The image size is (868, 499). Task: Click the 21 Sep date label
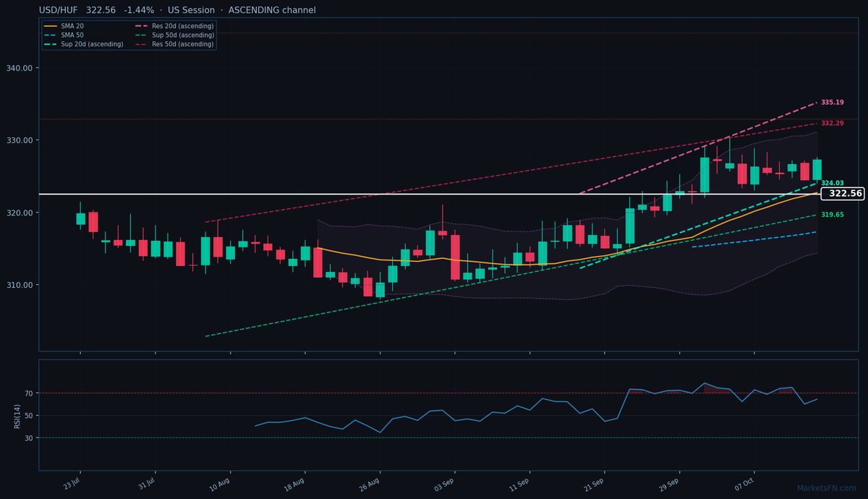[x=595, y=485]
